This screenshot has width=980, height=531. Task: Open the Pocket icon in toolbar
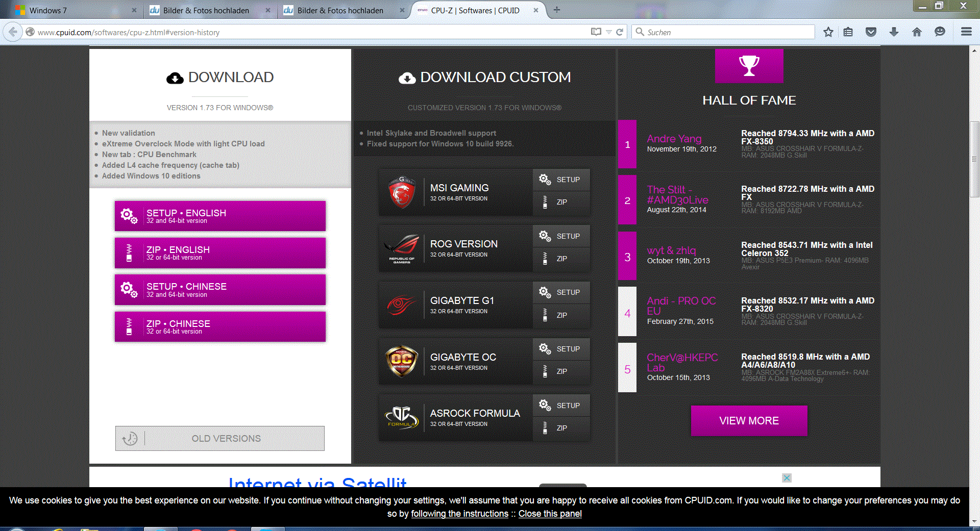pos(871,32)
